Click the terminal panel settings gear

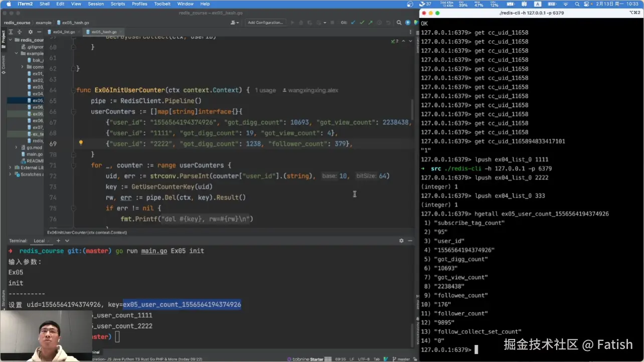click(401, 241)
